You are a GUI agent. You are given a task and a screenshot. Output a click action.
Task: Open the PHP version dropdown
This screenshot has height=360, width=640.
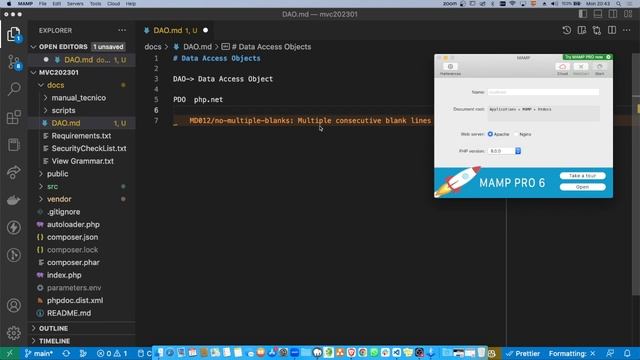pos(504,151)
